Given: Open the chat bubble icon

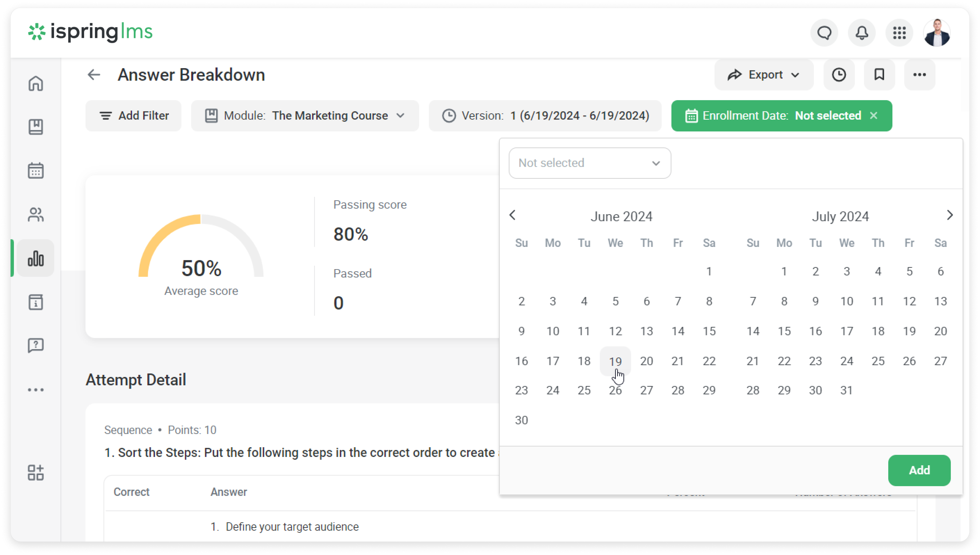Looking at the screenshot, I should tap(824, 33).
